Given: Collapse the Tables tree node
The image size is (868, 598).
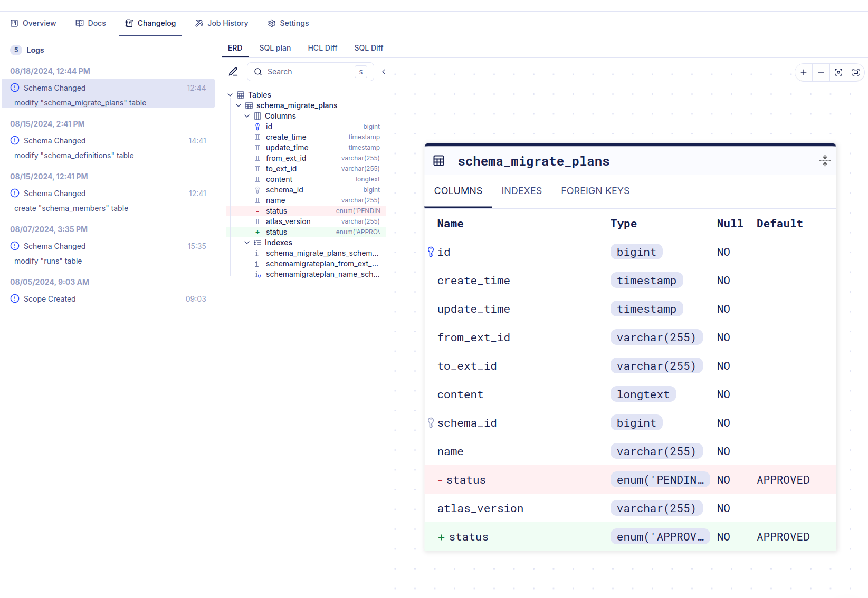Looking at the screenshot, I should pos(230,94).
